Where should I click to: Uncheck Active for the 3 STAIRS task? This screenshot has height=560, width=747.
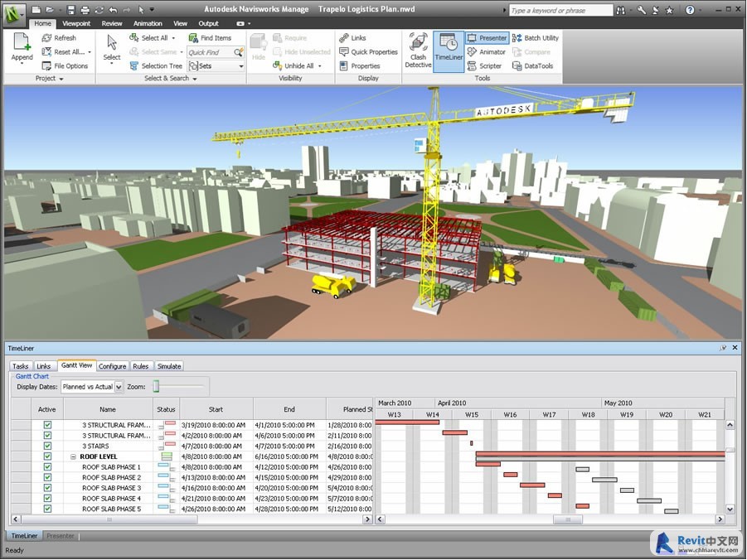click(47, 446)
